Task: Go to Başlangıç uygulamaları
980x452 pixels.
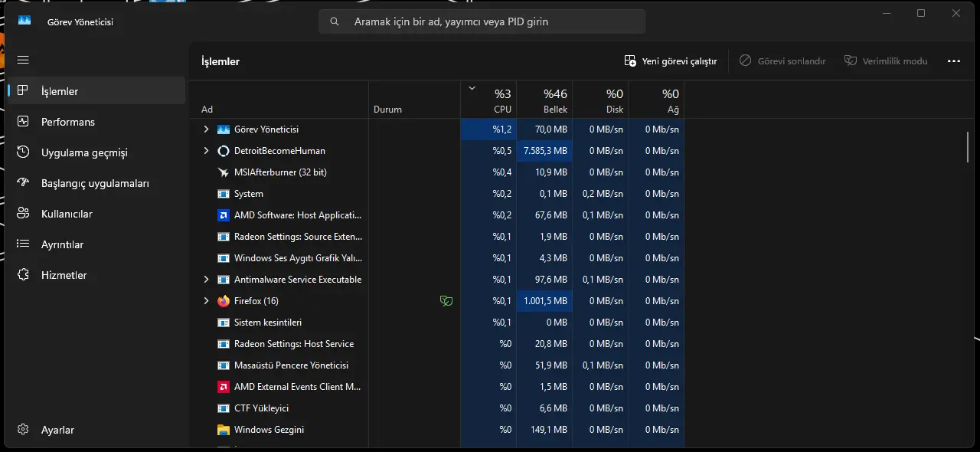Action: point(96,183)
